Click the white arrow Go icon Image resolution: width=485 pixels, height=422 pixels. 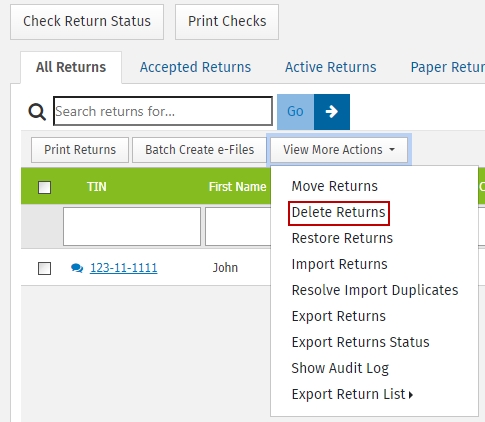point(332,112)
